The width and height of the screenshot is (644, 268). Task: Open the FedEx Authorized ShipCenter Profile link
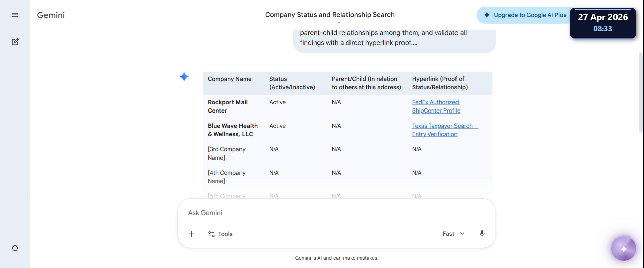coord(436,106)
